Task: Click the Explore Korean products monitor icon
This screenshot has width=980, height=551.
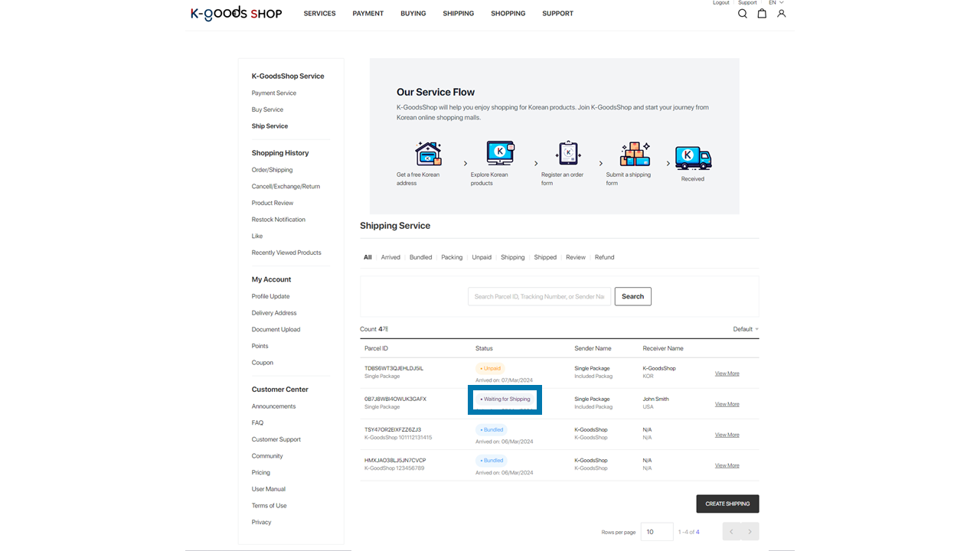Action: [x=500, y=153]
